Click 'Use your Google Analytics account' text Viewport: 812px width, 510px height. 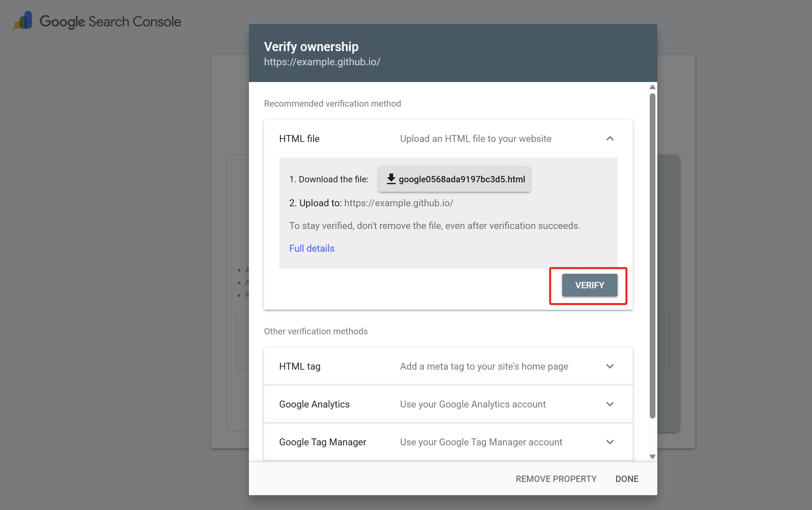[473, 404]
